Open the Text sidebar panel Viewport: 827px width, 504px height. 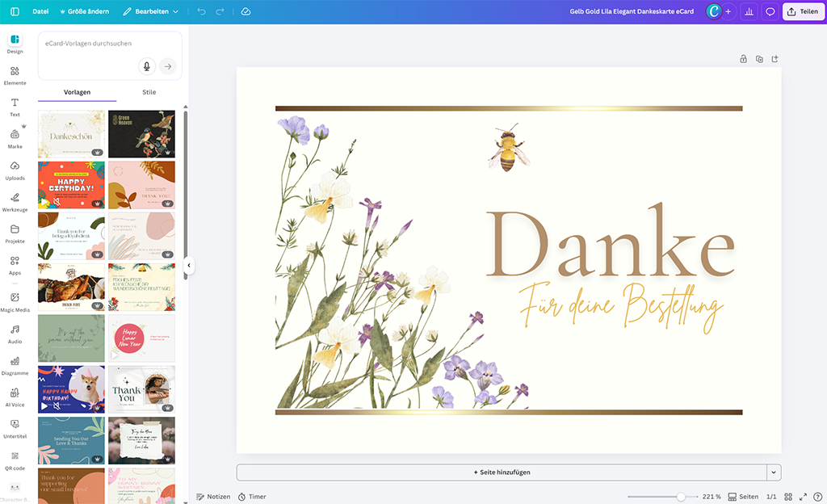pos(15,107)
